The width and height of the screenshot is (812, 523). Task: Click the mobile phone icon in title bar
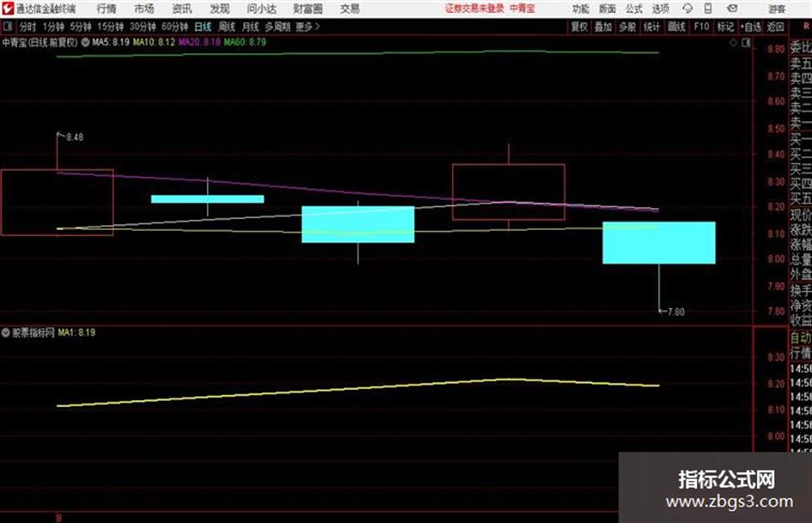(708, 9)
